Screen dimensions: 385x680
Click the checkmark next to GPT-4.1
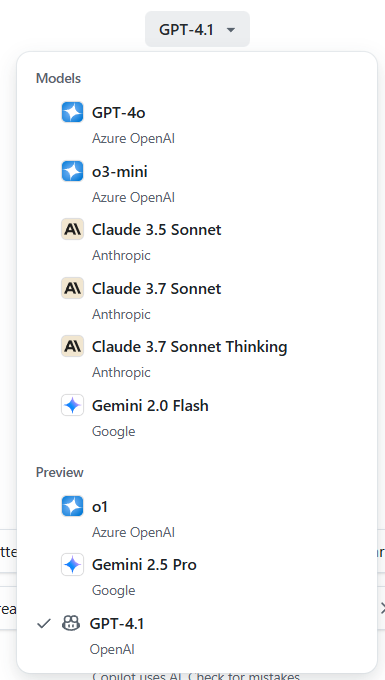[x=43, y=624]
